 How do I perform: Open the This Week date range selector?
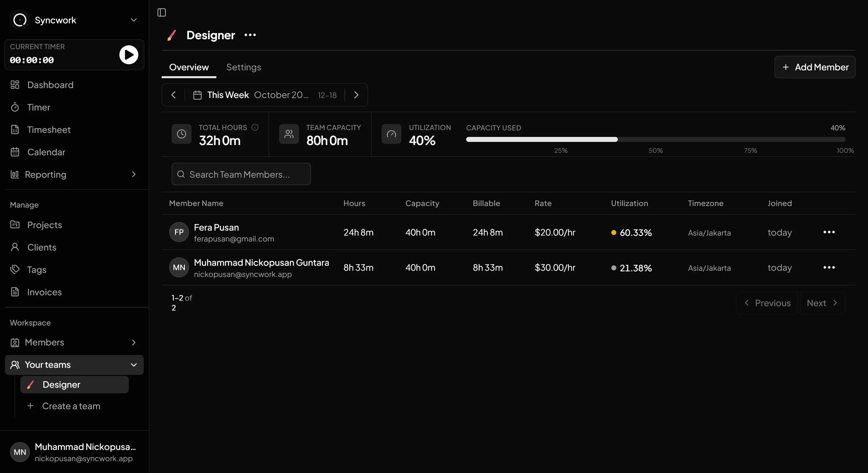click(x=265, y=95)
